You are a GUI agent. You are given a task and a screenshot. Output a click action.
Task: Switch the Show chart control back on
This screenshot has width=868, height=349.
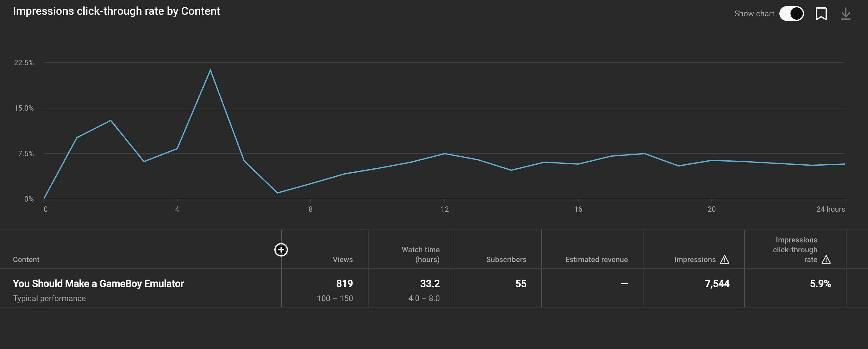point(792,13)
